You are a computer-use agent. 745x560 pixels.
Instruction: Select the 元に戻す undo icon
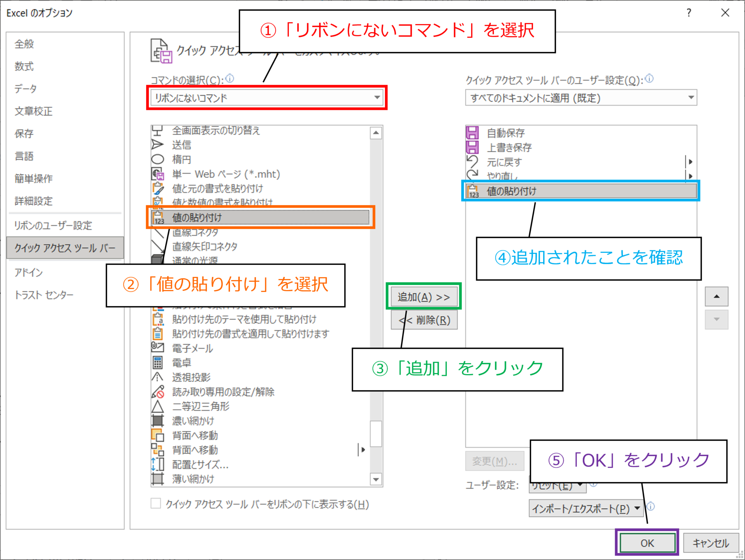pyautogui.click(x=472, y=162)
